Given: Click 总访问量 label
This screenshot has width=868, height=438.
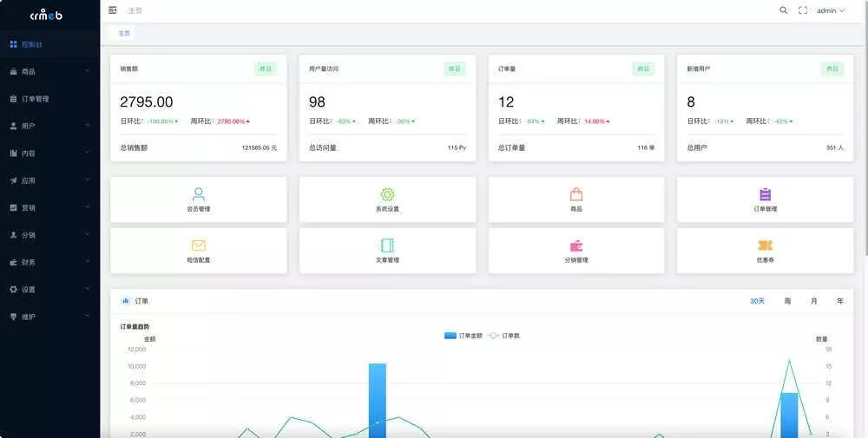Looking at the screenshot, I should 323,147.
